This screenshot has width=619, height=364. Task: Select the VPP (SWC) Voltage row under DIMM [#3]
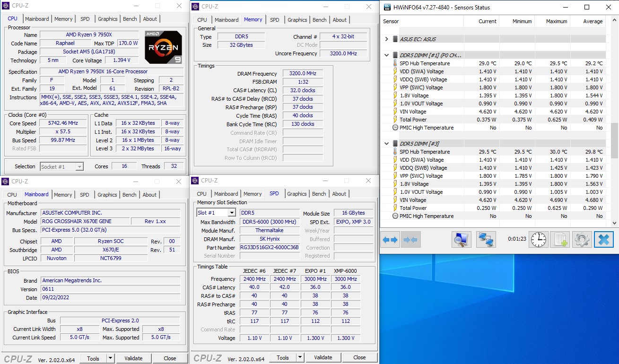[493, 176]
